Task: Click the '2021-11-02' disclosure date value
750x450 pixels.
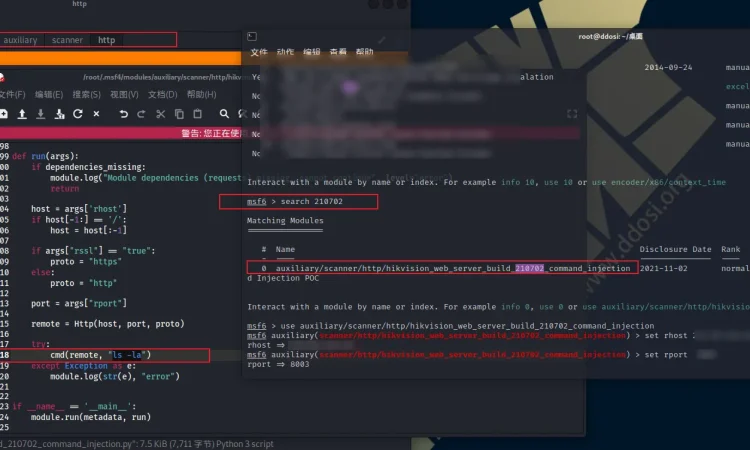Action: pyautogui.click(x=663, y=268)
